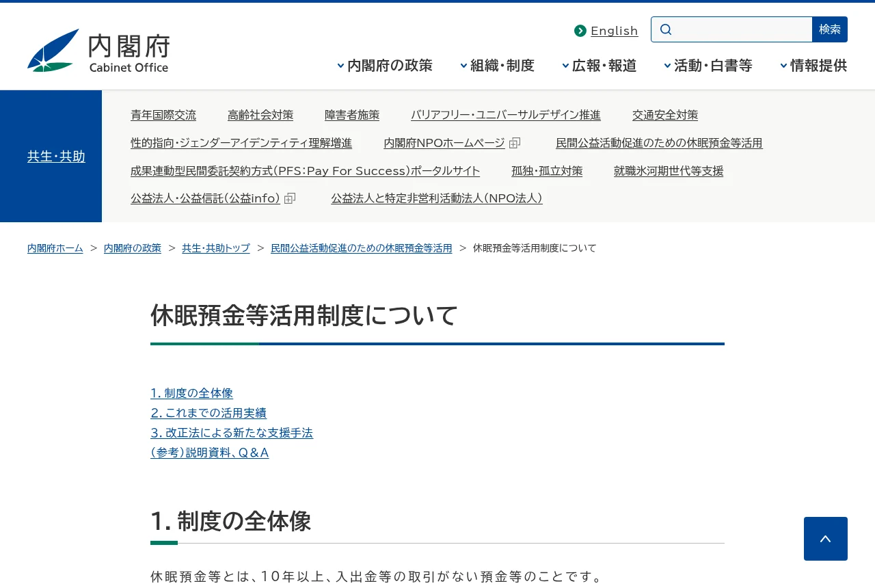Open 青年国際交流 link

click(x=163, y=115)
